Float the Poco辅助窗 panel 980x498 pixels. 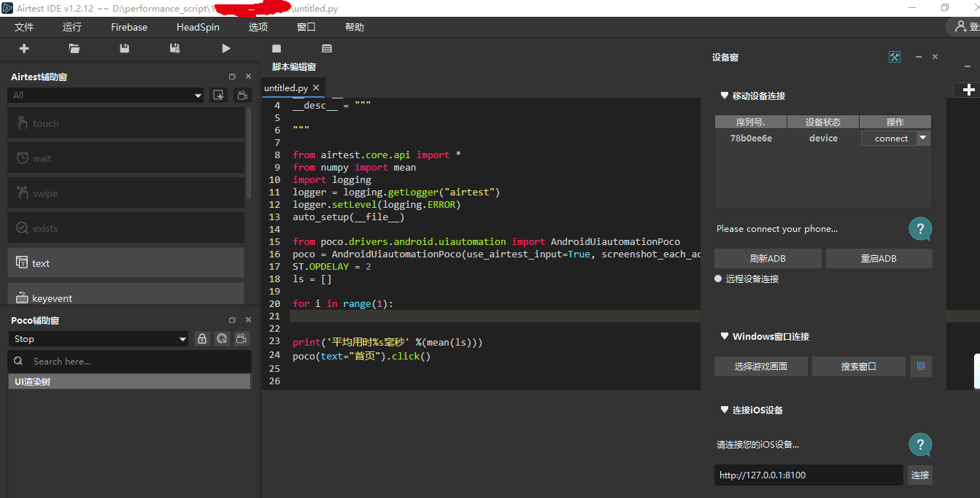coord(232,320)
